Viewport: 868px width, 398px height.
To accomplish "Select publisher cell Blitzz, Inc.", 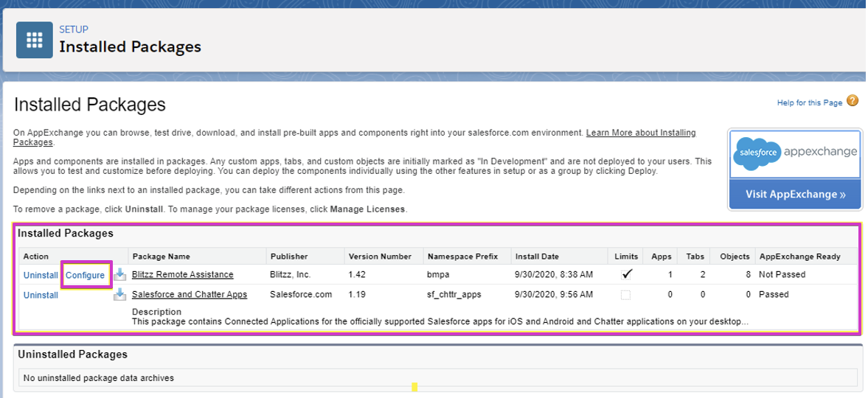I will coord(291,275).
